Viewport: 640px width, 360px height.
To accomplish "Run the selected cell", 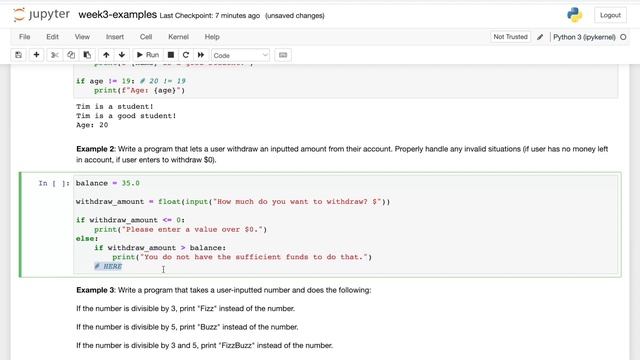I will pos(148,55).
